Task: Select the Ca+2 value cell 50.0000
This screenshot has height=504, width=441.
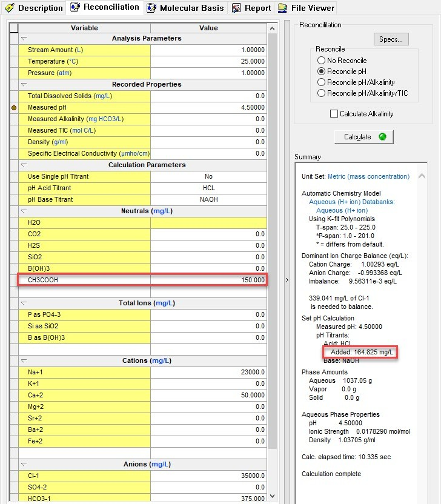Action: click(208, 396)
